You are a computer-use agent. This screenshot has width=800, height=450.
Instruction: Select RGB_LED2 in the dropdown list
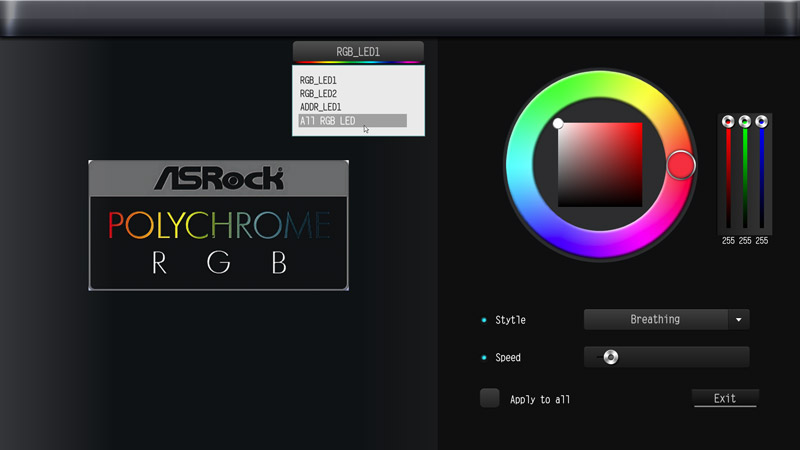click(318, 93)
